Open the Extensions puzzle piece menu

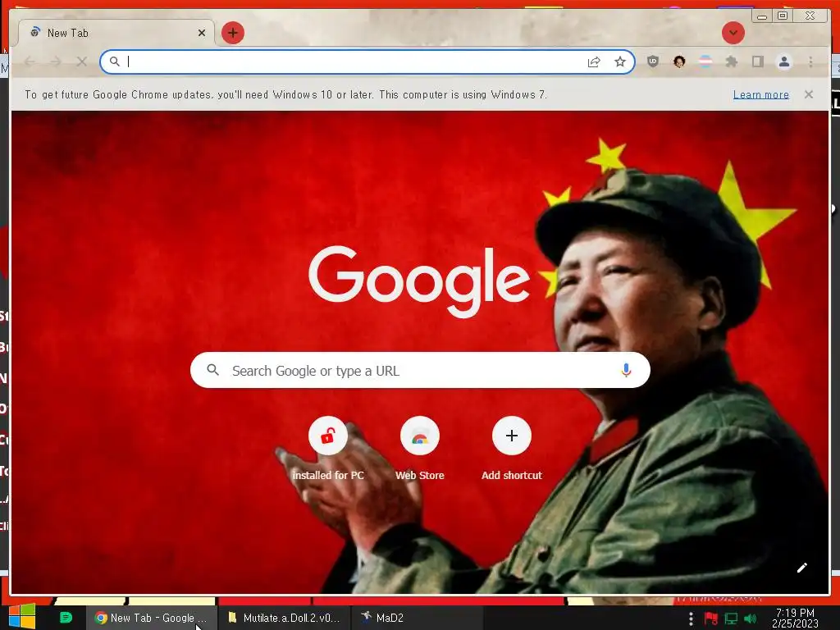point(731,62)
